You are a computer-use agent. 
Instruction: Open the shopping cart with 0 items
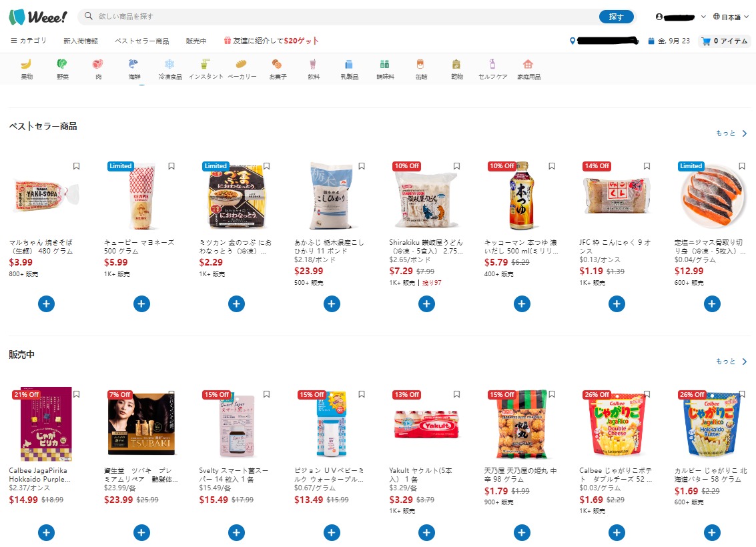click(725, 41)
